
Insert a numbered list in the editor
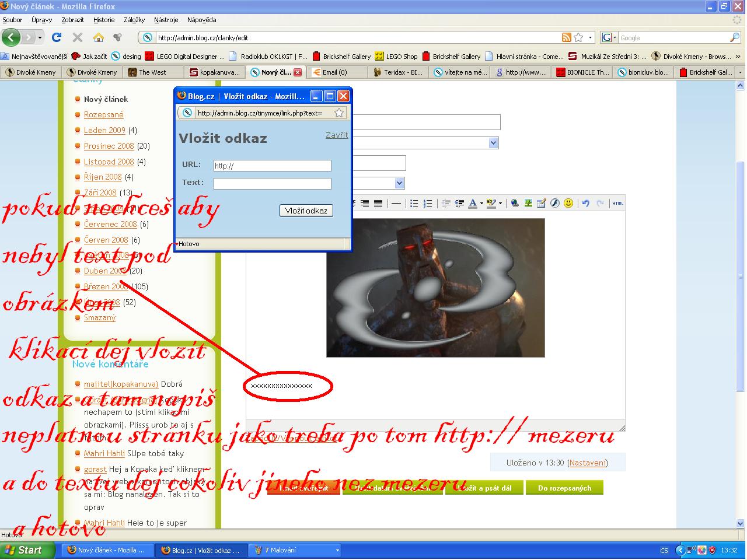tap(428, 203)
